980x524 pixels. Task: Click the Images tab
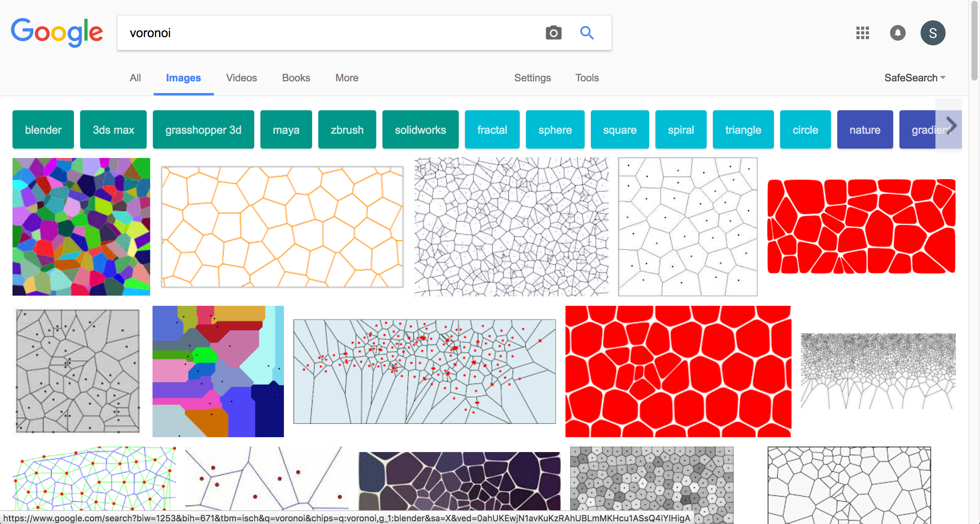click(x=183, y=78)
